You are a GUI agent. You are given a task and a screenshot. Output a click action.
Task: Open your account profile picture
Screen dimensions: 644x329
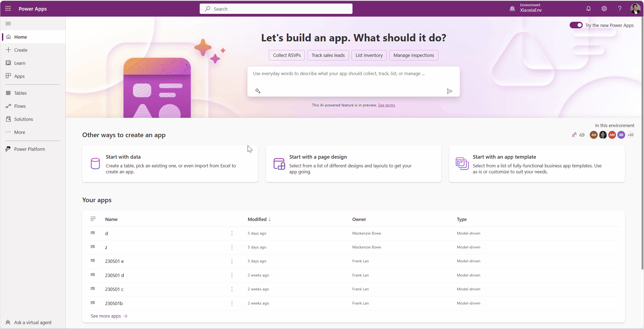pos(635,8)
